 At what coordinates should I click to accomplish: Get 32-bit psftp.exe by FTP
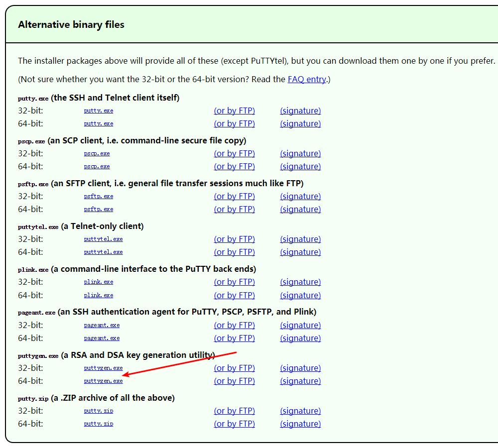235,197
